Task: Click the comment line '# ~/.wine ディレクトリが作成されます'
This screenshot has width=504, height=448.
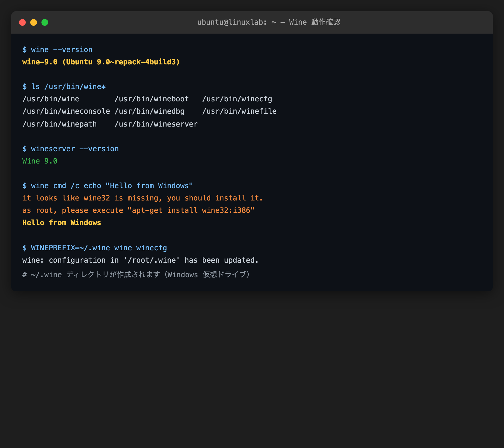Action: click(x=136, y=274)
